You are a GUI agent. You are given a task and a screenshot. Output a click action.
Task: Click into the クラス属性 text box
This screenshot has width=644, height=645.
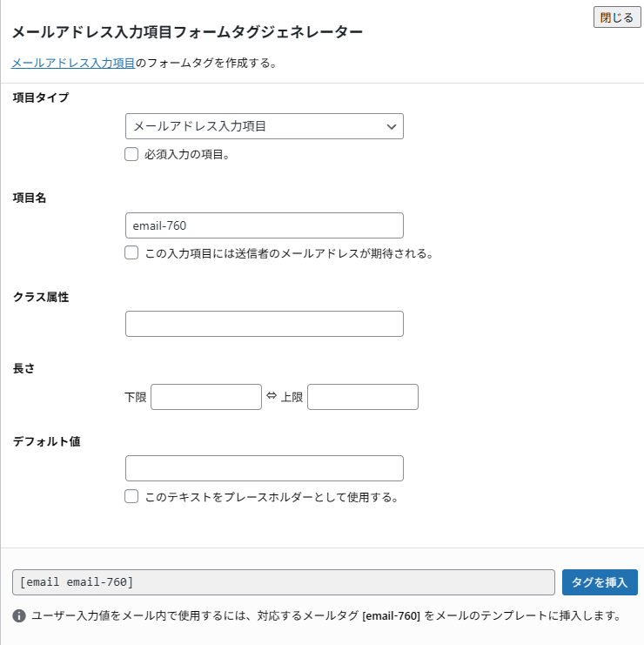pos(264,324)
